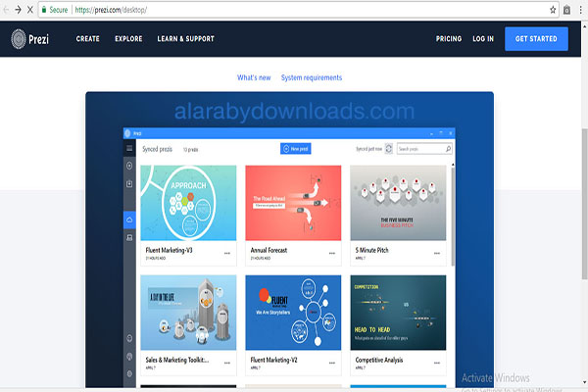The width and height of the screenshot is (588, 392).
Task: Click the Synced just now status text
Action: pos(369,149)
